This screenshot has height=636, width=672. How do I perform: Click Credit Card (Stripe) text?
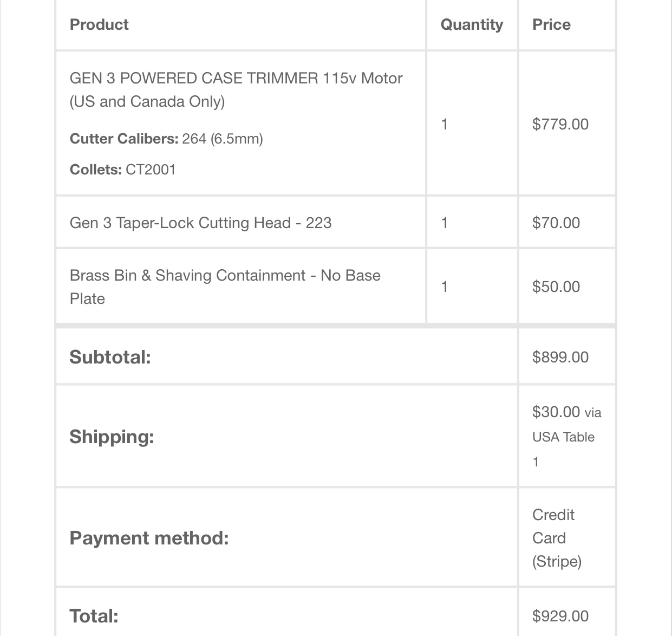pyautogui.click(x=557, y=538)
